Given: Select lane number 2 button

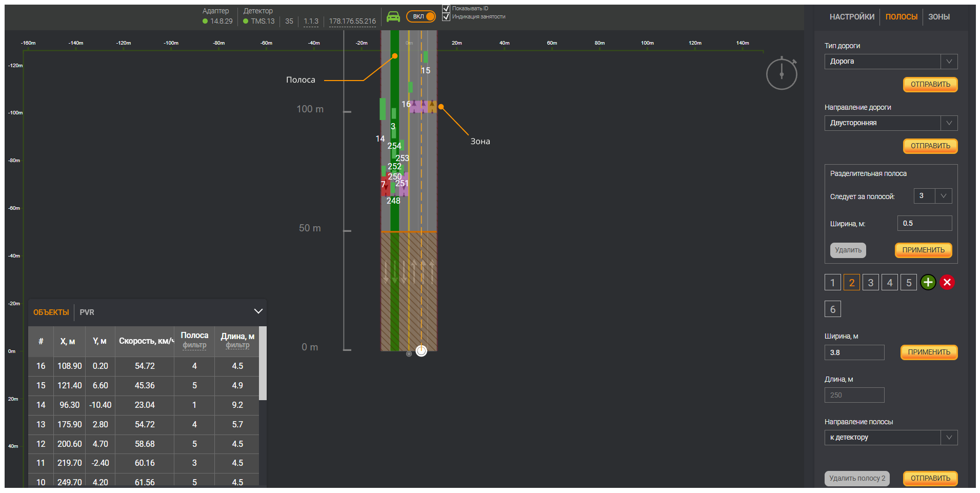Looking at the screenshot, I should [851, 282].
